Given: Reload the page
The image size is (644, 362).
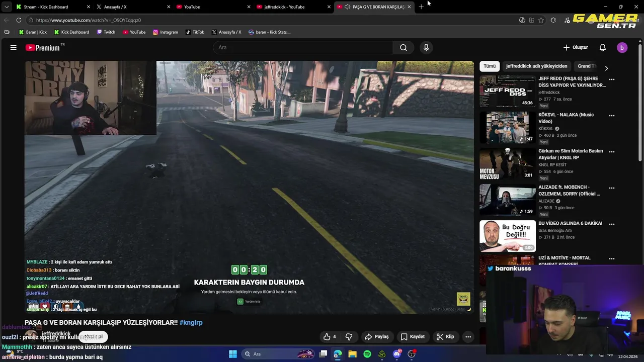Looking at the screenshot, I should [x=19, y=20].
